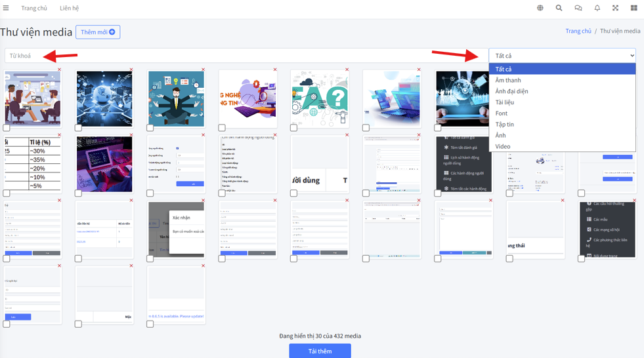Choose Âm thanh filter option

(x=562, y=80)
